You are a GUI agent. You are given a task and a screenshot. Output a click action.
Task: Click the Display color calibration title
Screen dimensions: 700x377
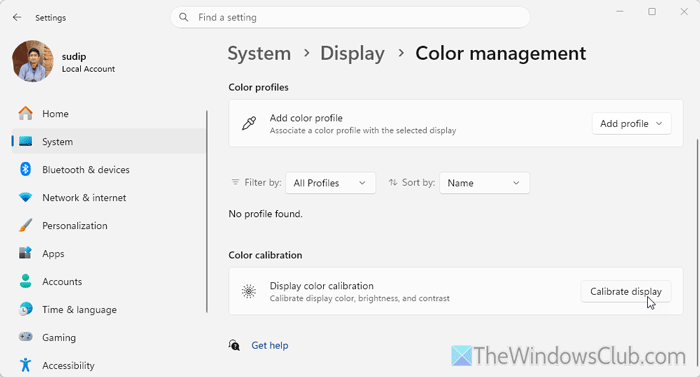321,286
